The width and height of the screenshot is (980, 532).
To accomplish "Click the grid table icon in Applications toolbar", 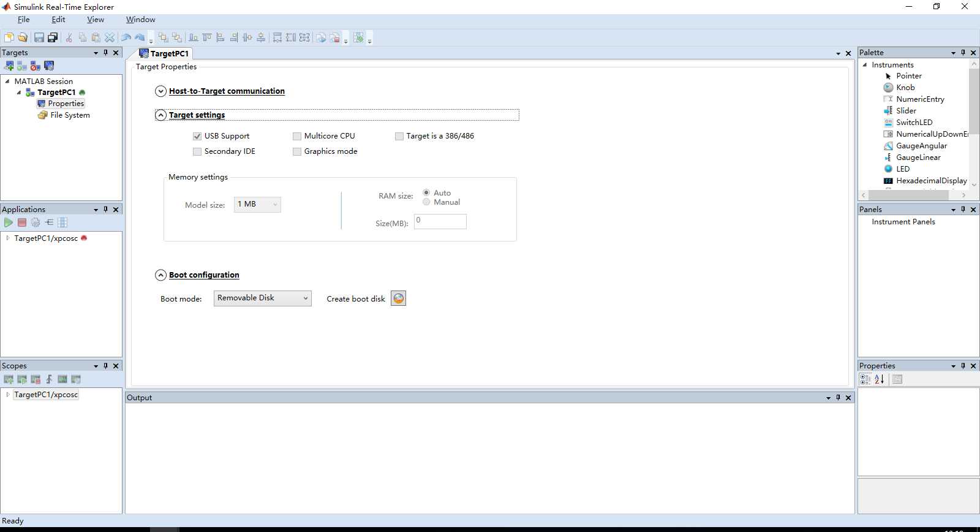I will [x=62, y=222].
